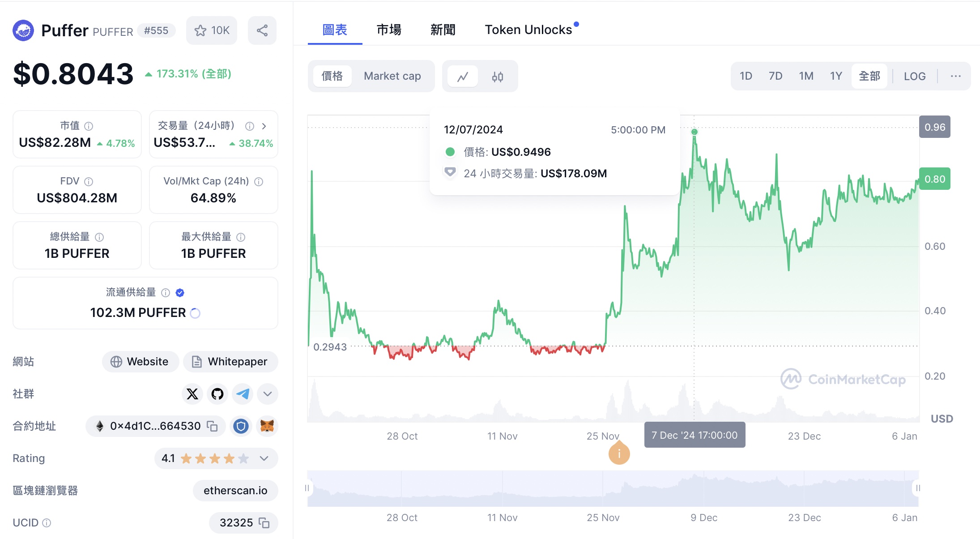Image resolution: width=980 pixels, height=539 pixels.
Task: Click the chart range navigator area
Action: pyautogui.click(x=613, y=488)
